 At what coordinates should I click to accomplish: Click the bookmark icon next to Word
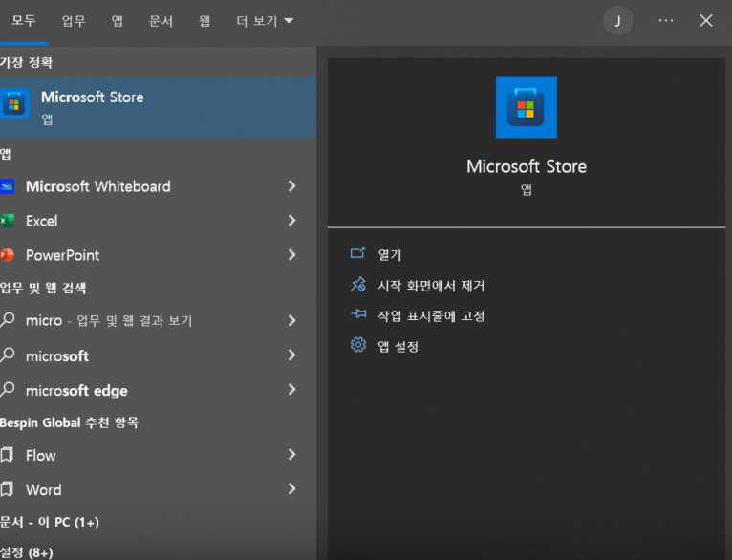(x=7, y=489)
